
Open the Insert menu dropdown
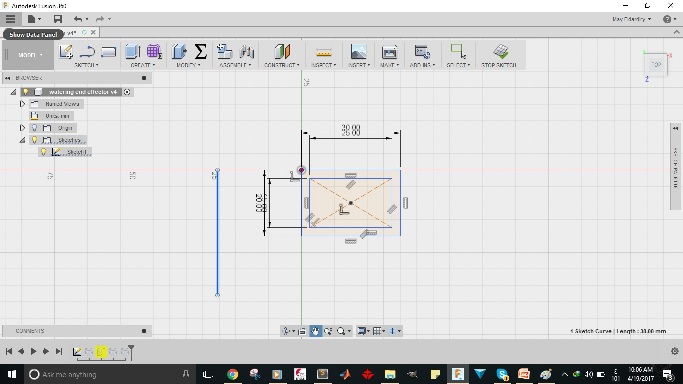pyautogui.click(x=359, y=65)
